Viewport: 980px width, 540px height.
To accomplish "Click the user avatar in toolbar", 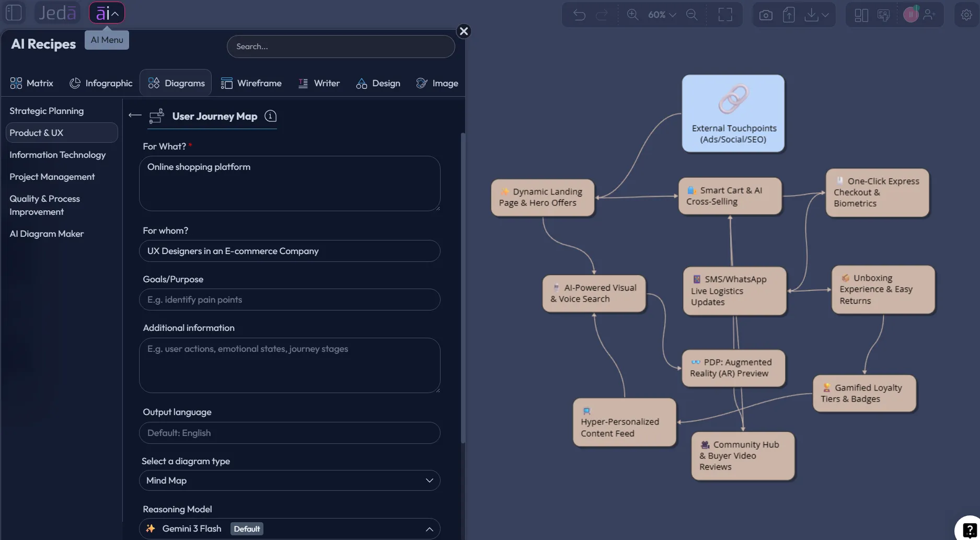I will [910, 14].
